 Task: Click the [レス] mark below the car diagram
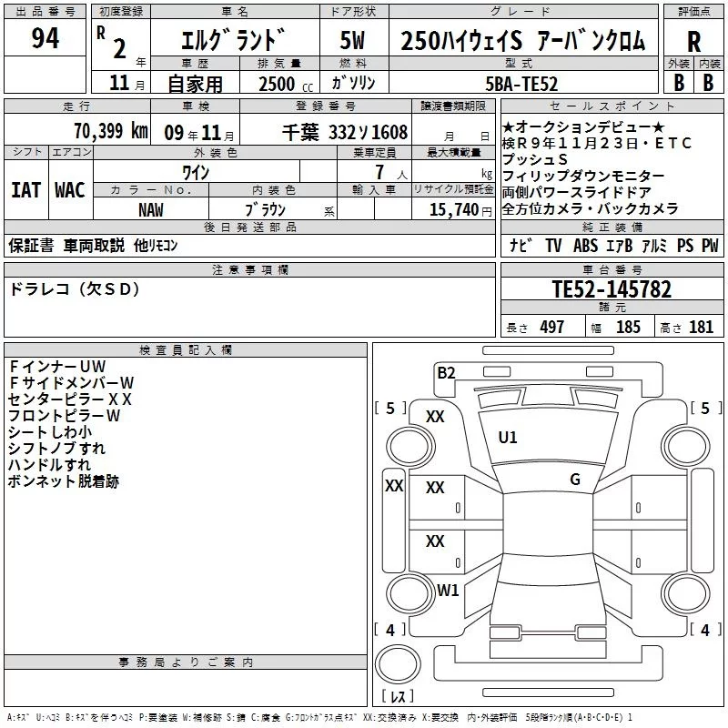(x=398, y=696)
